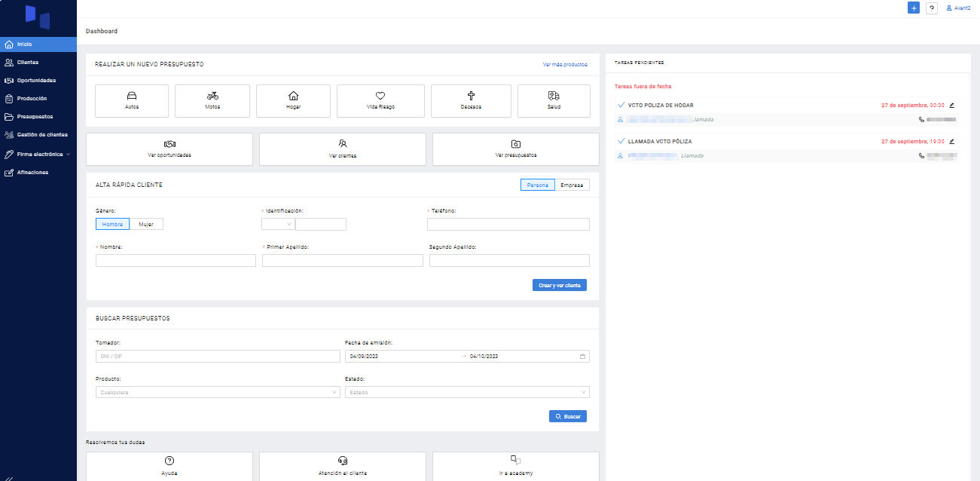This screenshot has height=481, width=980.
Task: Open the Ver presupuestos card
Action: pyautogui.click(x=516, y=149)
